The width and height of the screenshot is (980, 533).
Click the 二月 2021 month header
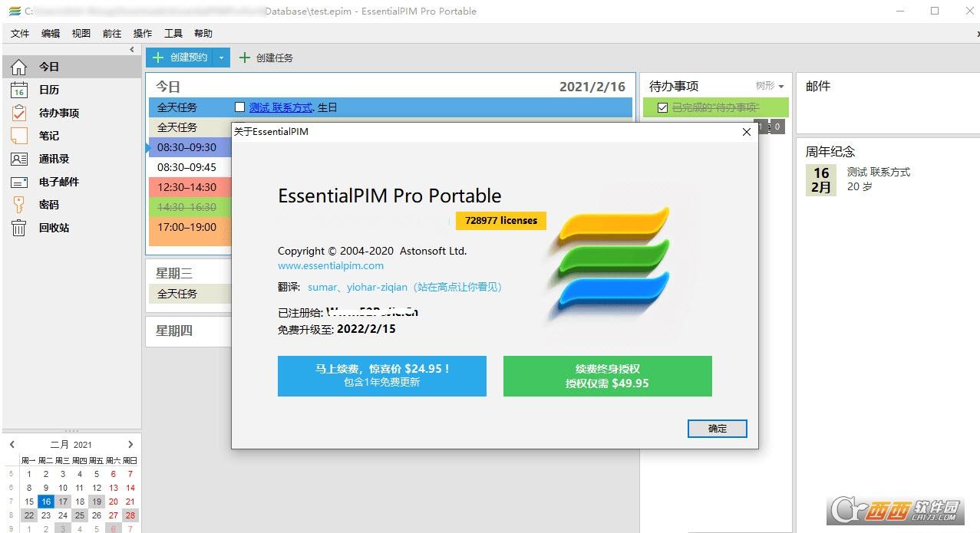tap(71, 444)
